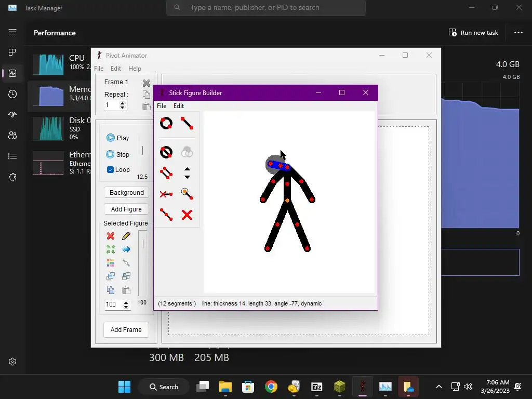532x399 pixels.
Task: Click the copy frame icon beside Repeat
Action: 146,95
